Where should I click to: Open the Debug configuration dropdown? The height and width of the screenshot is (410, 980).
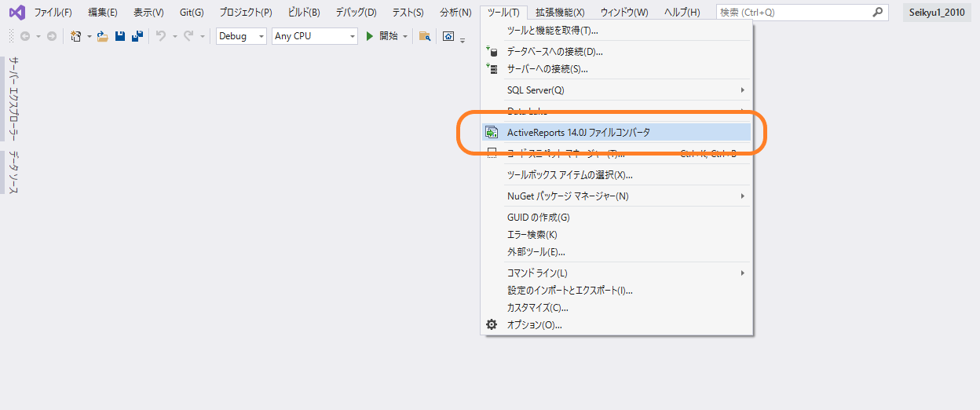point(241,36)
